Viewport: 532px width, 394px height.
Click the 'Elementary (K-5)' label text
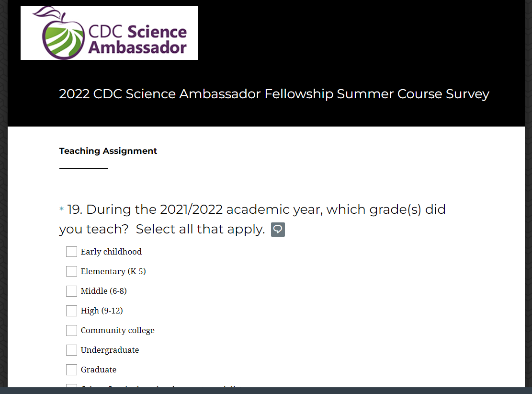tap(113, 271)
